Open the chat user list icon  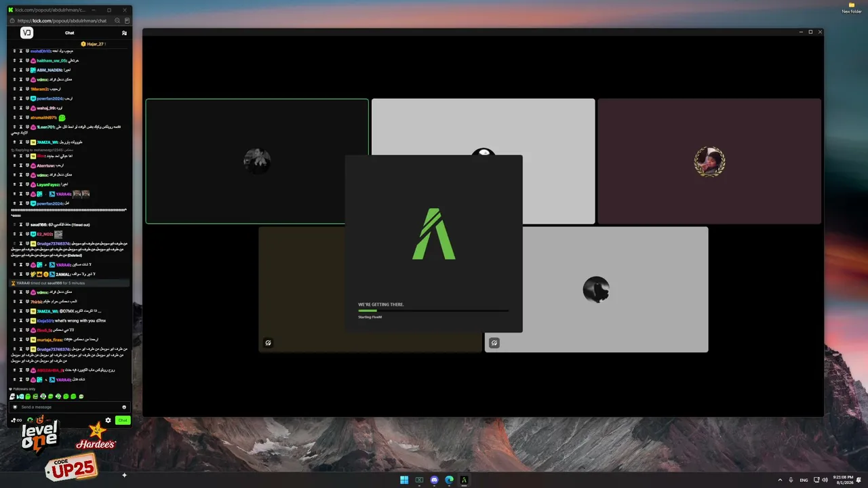click(x=124, y=33)
